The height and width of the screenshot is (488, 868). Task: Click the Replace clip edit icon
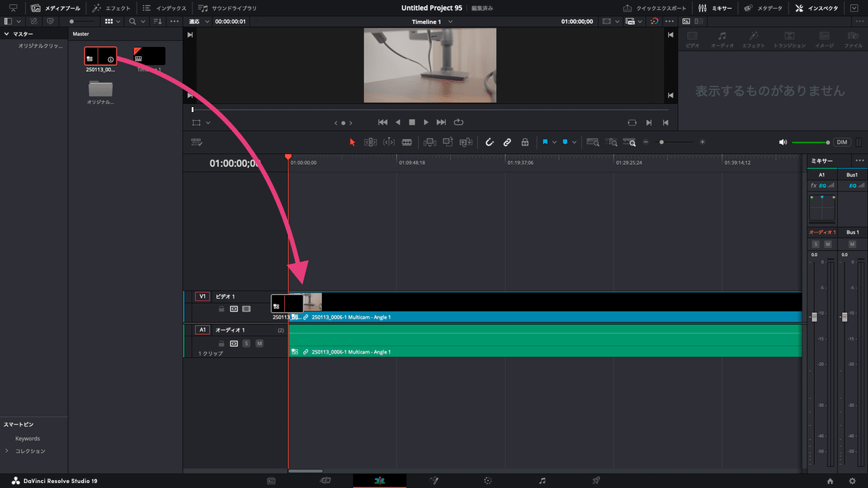[466, 142]
